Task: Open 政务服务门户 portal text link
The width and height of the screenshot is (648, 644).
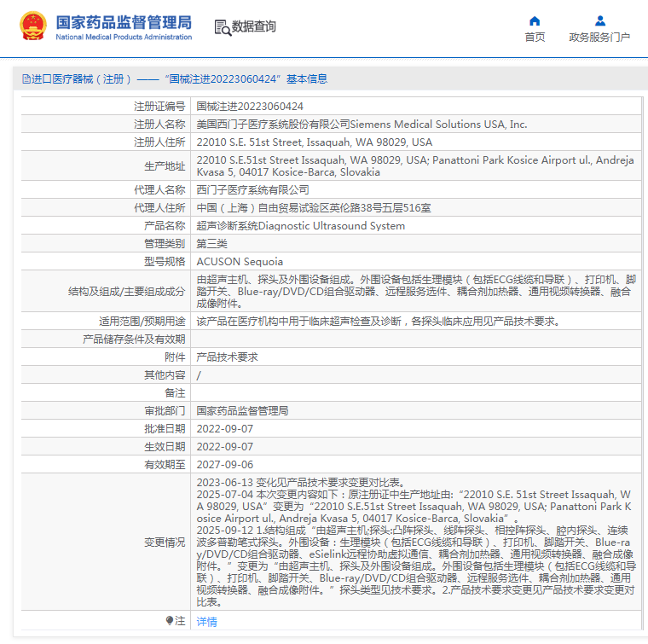Action: (599, 38)
